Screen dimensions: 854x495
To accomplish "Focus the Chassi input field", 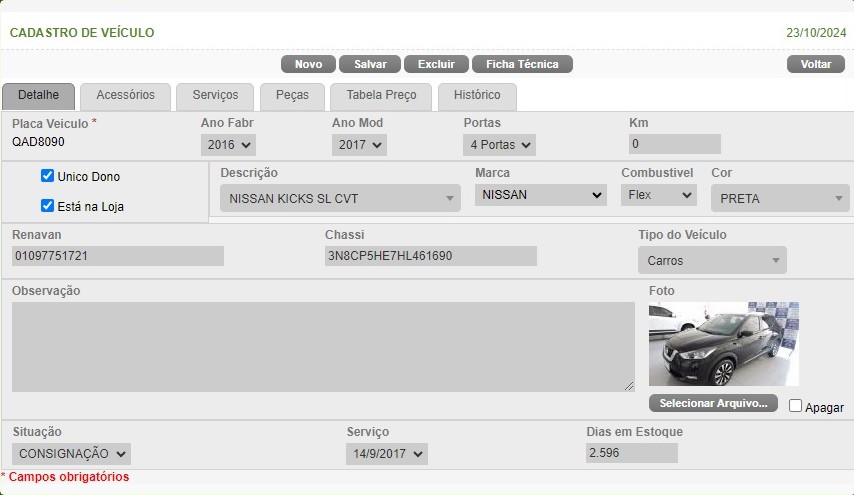I will tap(431, 256).
